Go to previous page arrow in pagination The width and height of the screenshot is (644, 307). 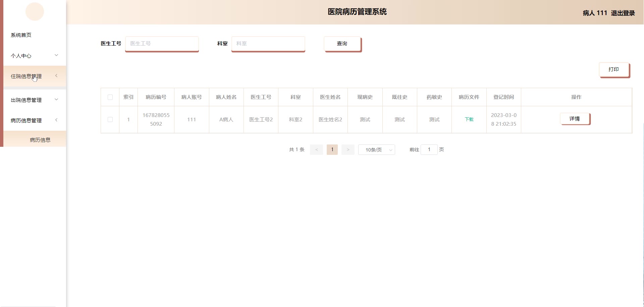tap(316, 149)
